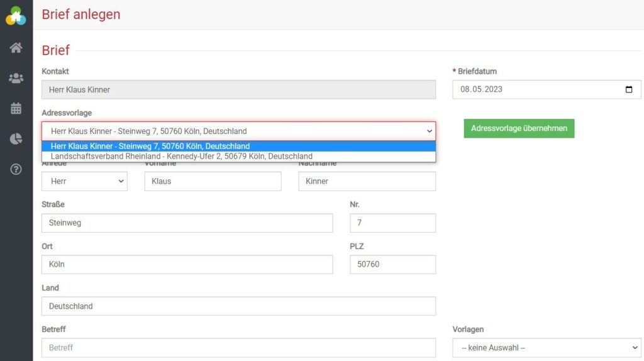Click the Nachname input field
644x361 pixels.
coord(367,181)
